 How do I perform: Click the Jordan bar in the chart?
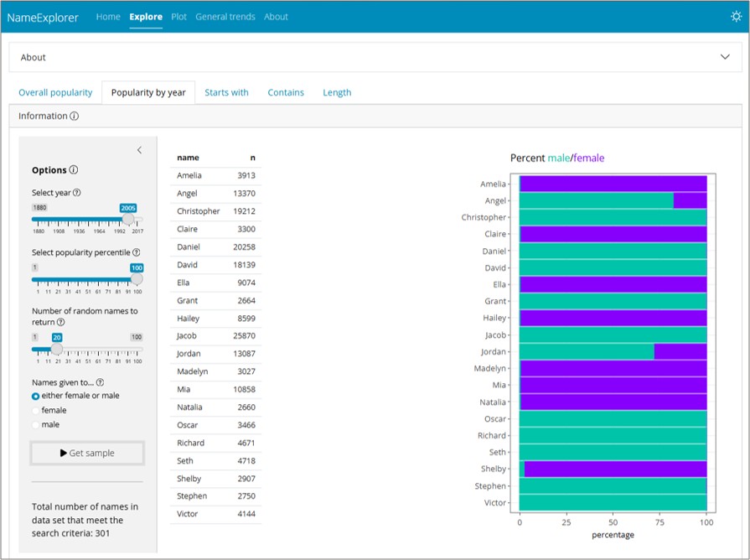(613, 351)
